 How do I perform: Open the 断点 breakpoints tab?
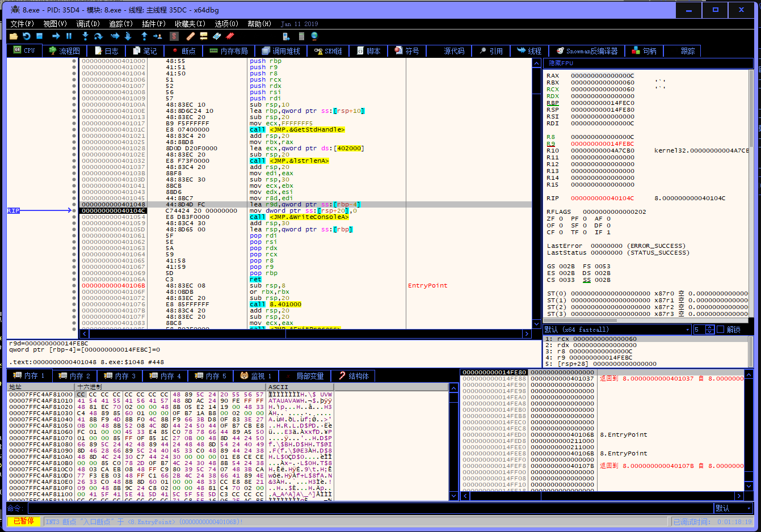[183, 50]
